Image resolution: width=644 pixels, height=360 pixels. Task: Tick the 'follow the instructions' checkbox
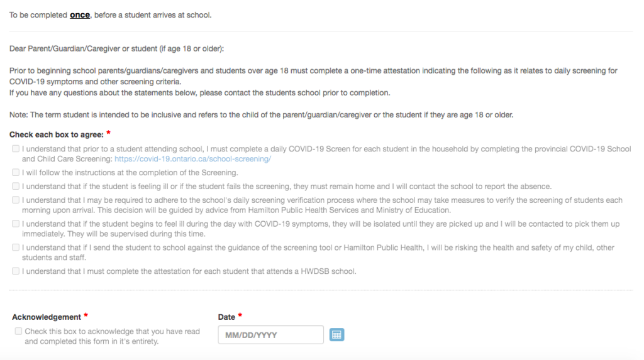pyautogui.click(x=15, y=172)
